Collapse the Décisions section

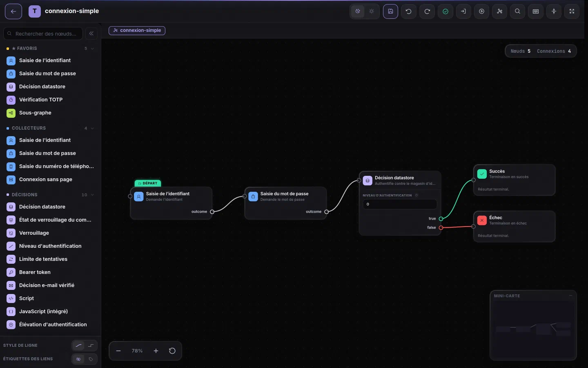tap(92, 195)
